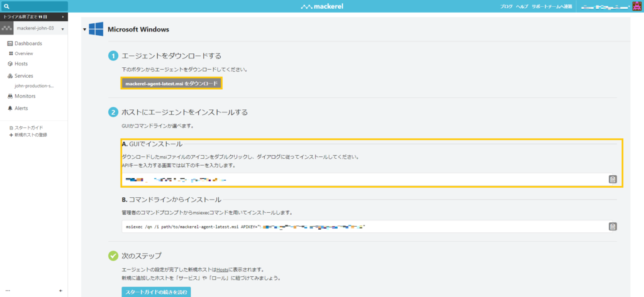Click the heading ホストにエージェントをインストールする
644x297 pixels.
tap(185, 112)
